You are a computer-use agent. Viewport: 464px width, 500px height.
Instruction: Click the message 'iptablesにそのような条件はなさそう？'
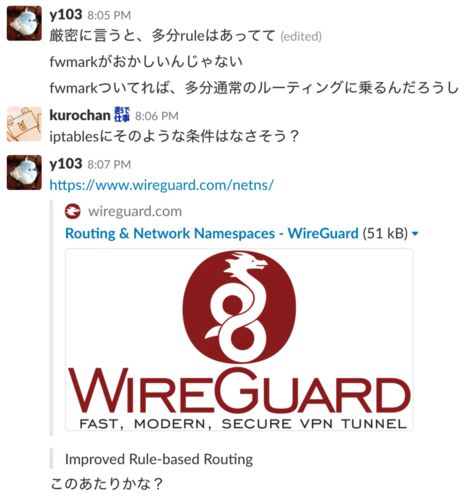pos(174,136)
